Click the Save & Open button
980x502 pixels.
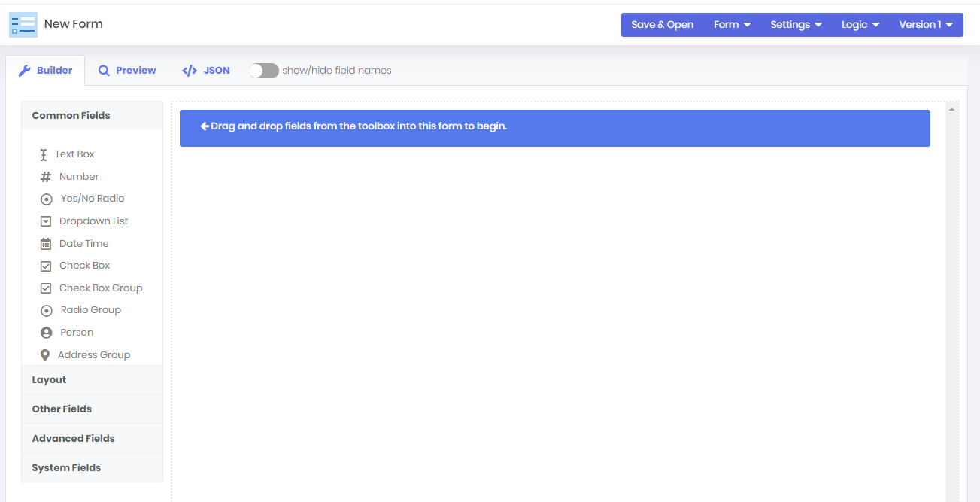[x=662, y=25]
